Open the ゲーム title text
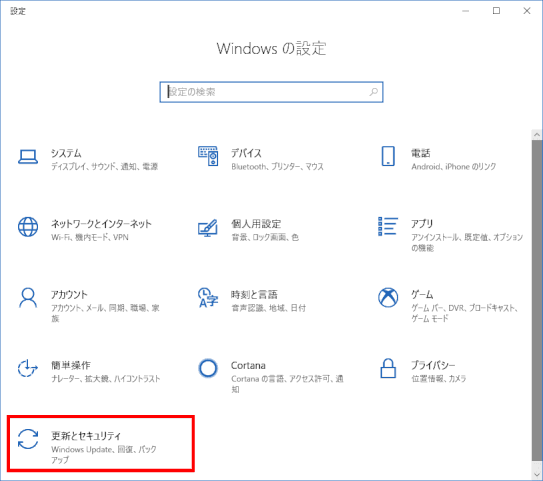This screenshot has height=481, width=543. [422, 294]
